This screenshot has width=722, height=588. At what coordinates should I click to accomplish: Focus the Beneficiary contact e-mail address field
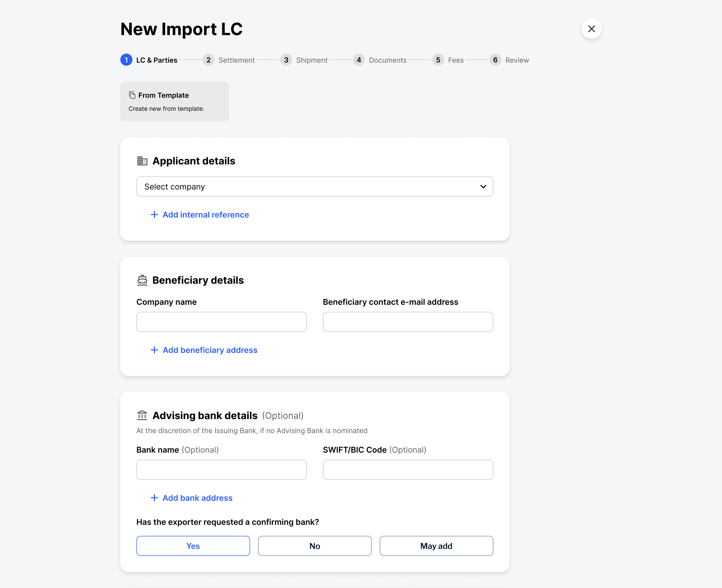click(x=408, y=322)
